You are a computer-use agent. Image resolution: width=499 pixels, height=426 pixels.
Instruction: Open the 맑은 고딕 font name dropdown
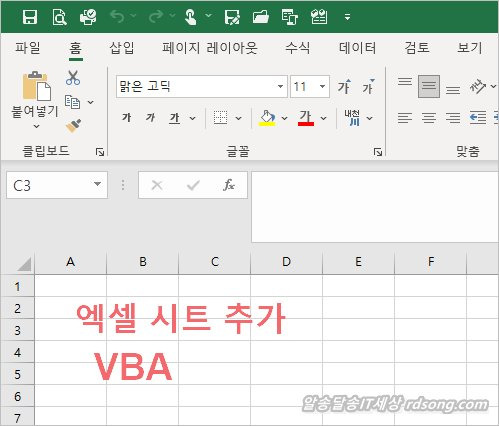(x=281, y=87)
